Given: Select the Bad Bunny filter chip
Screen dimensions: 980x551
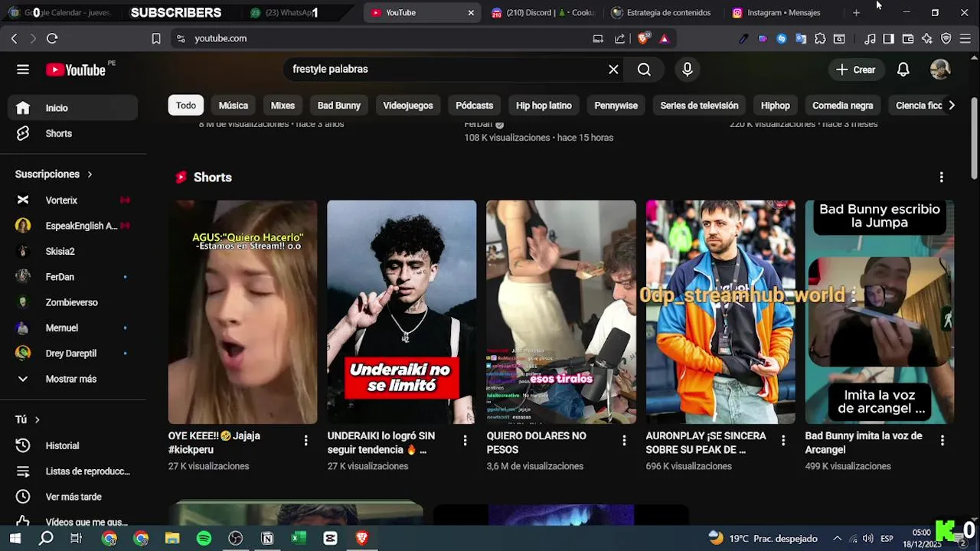Looking at the screenshot, I should [339, 106].
